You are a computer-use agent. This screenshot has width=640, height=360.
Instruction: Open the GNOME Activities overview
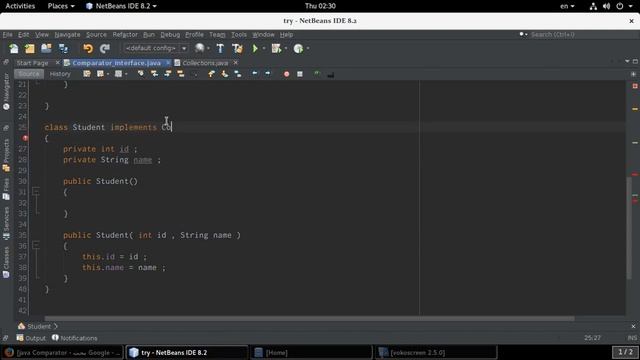pos(20,6)
